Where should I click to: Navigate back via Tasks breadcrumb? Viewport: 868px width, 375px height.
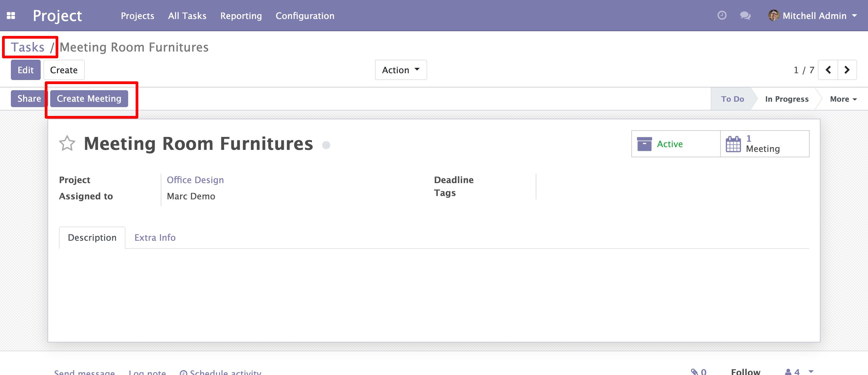click(x=28, y=47)
